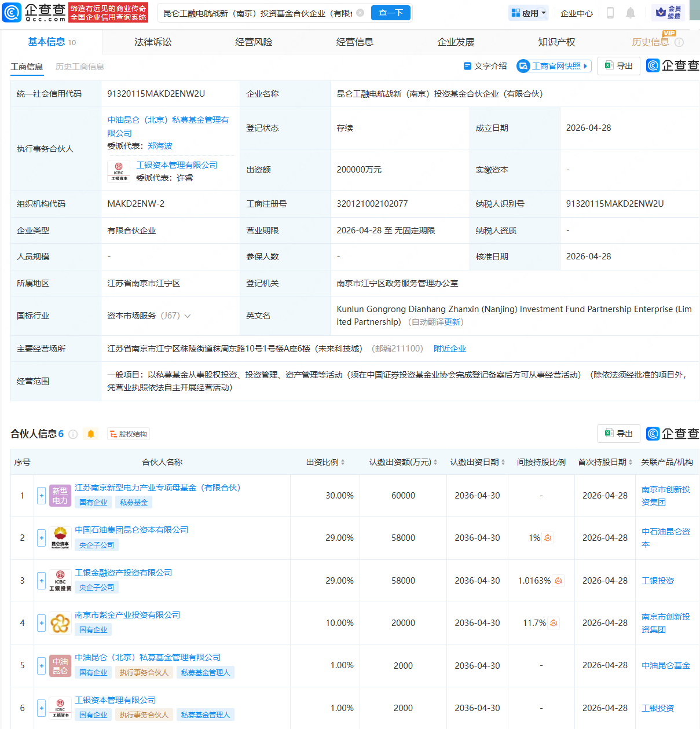The height and width of the screenshot is (729, 700).
Task: Expand row 4 Nanjing Zijin partner entry
Action: 41,623
